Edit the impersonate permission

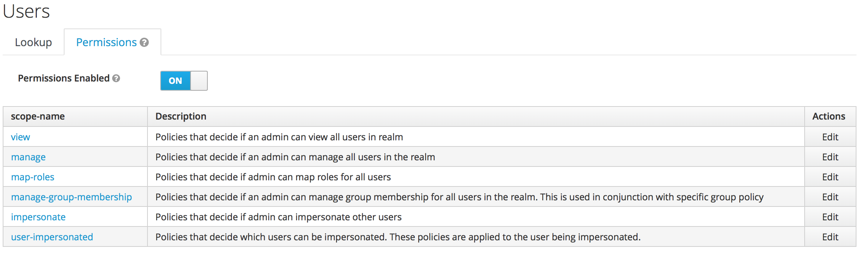pyautogui.click(x=830, y=217)
